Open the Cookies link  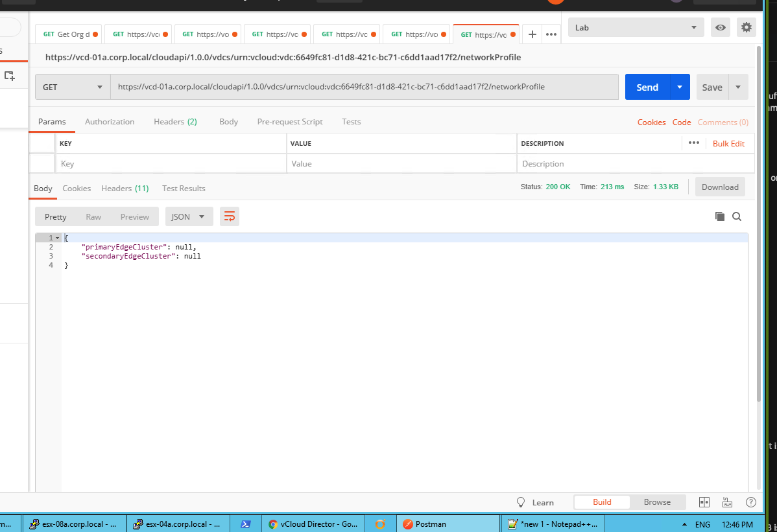651,122
